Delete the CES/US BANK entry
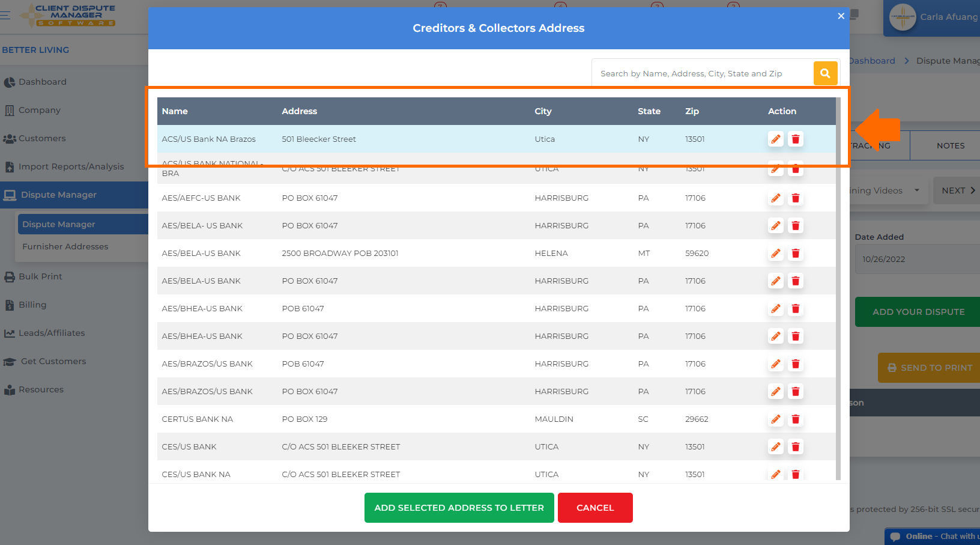The width and height of the screenshot is (980, 545). coord(796,446)
